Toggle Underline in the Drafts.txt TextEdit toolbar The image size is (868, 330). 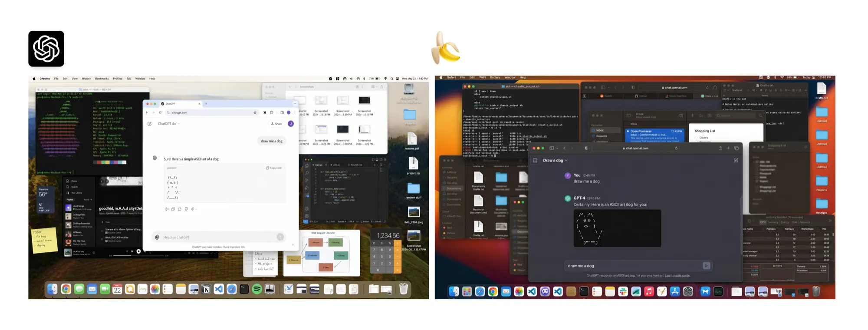pos(770,90)
